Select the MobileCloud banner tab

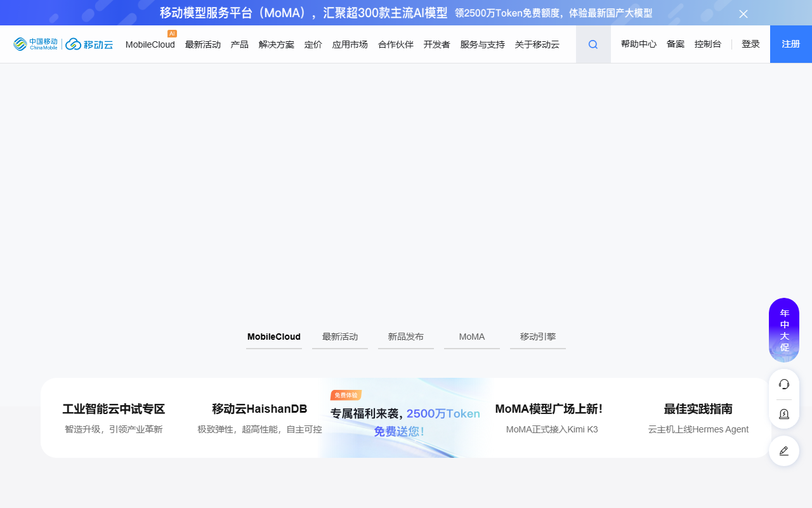click(274, 337)
